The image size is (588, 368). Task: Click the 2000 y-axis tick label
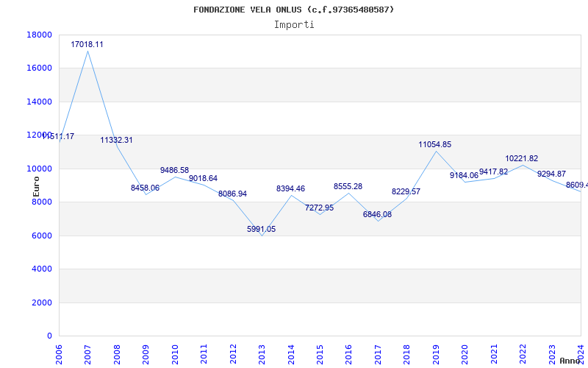click(x=42, y=302)
